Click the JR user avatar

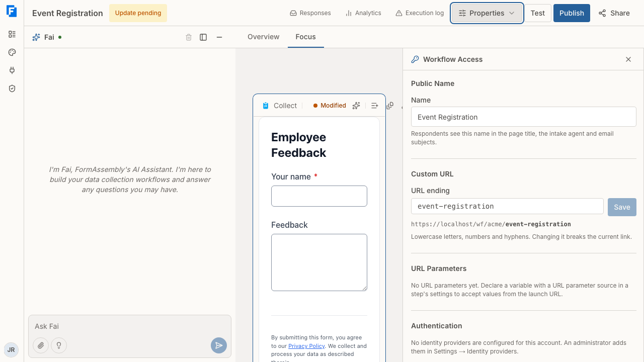point(11,350)
